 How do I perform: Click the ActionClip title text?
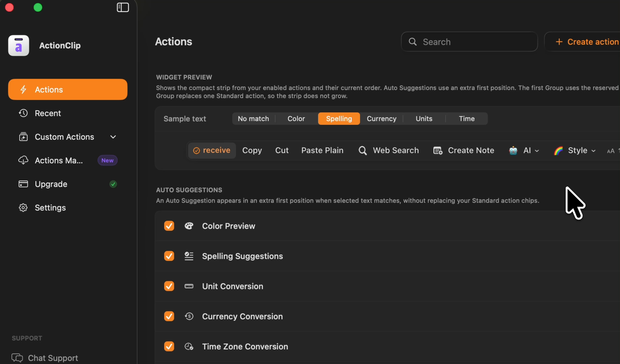pyautogui.click(x=60, y=45)
